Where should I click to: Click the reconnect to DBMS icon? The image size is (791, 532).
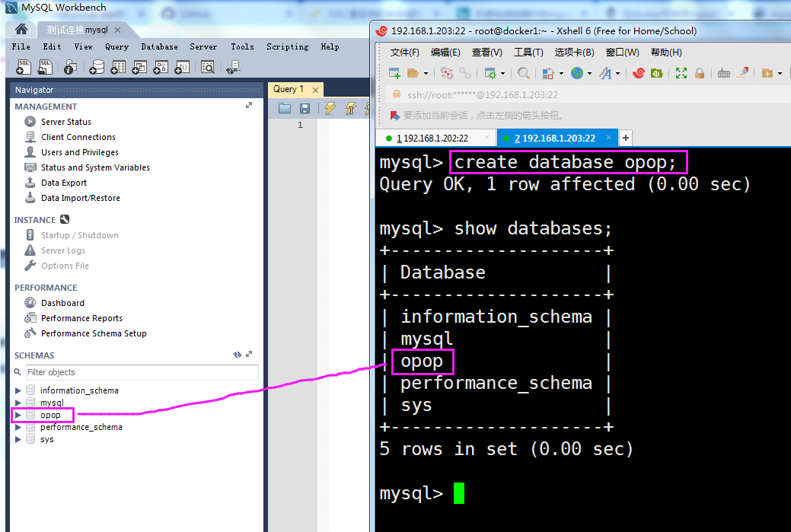coord(233,67)
